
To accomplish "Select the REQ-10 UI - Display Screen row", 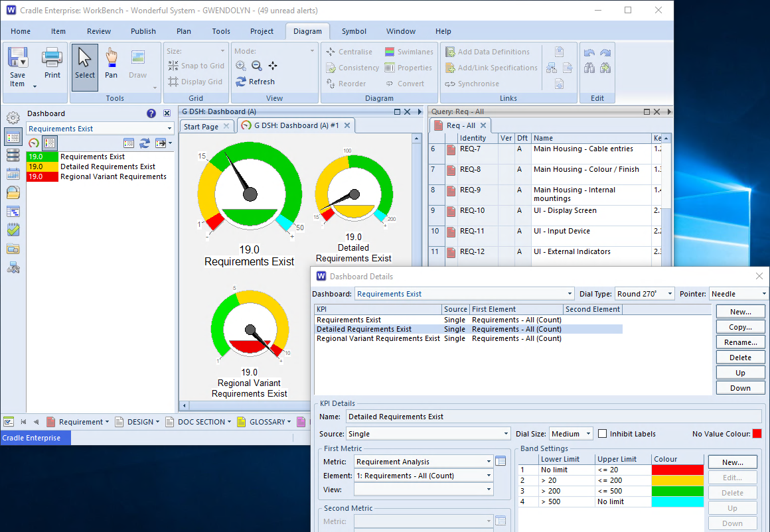I will [545, 215].
